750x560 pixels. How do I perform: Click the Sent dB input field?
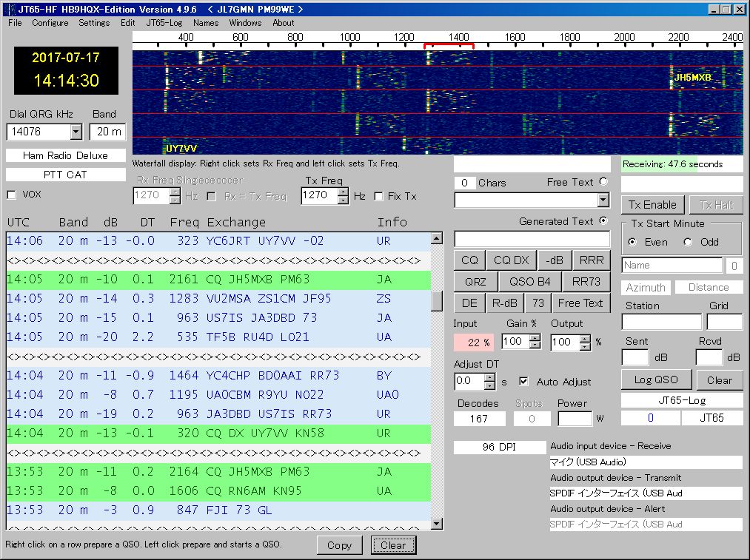635,357
